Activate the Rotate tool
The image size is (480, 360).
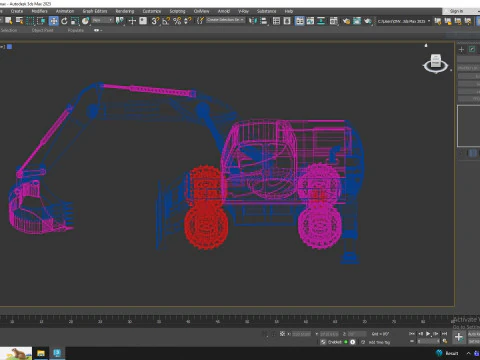tap(64, 21)
